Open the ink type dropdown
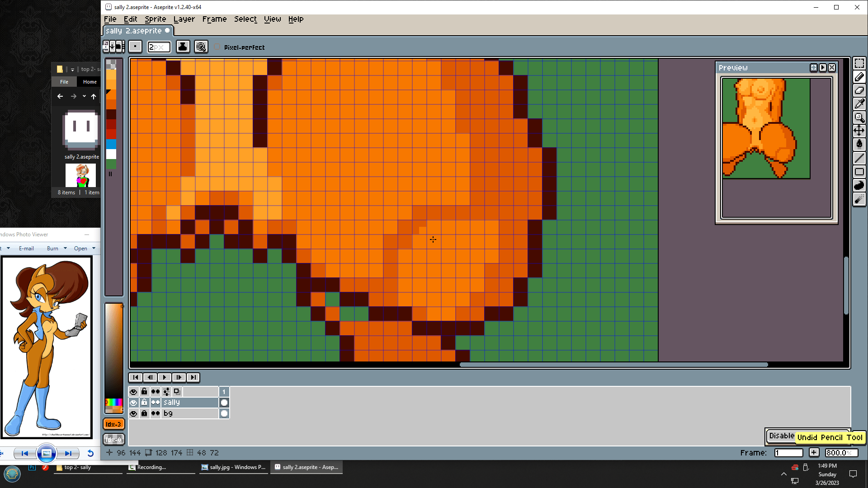This screenshot has height=488, width=868. (x=183, y=47)
